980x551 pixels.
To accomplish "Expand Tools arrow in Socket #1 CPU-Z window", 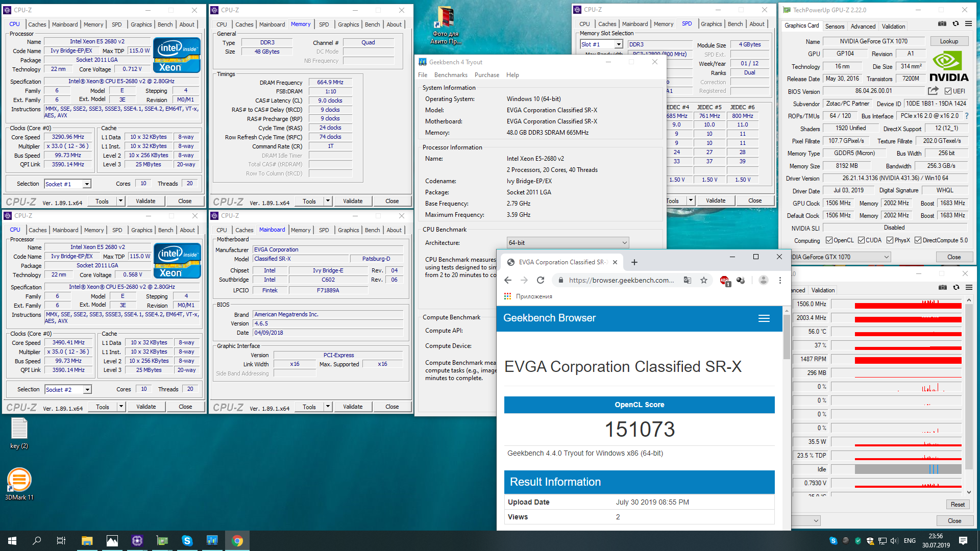I will (121, 201).
